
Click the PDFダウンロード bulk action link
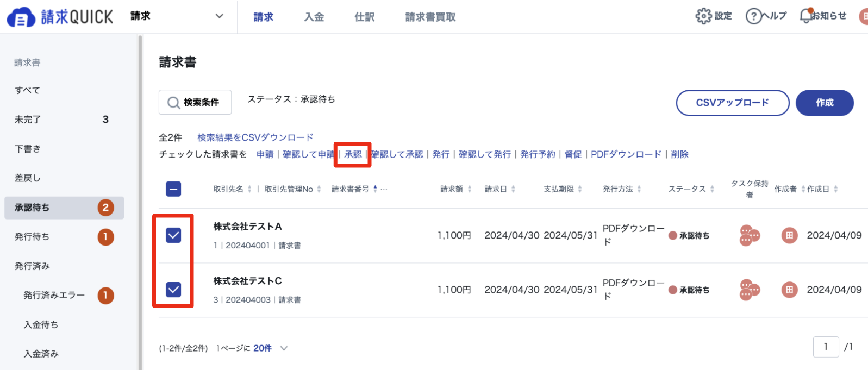(626, 154)
